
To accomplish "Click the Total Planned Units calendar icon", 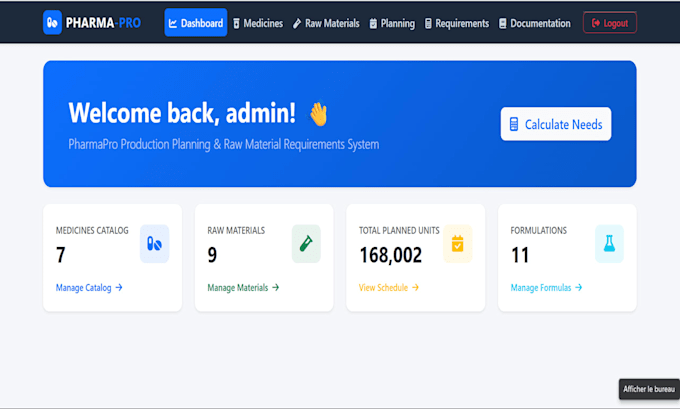I will pyautogui.click(x=458, y=244).
